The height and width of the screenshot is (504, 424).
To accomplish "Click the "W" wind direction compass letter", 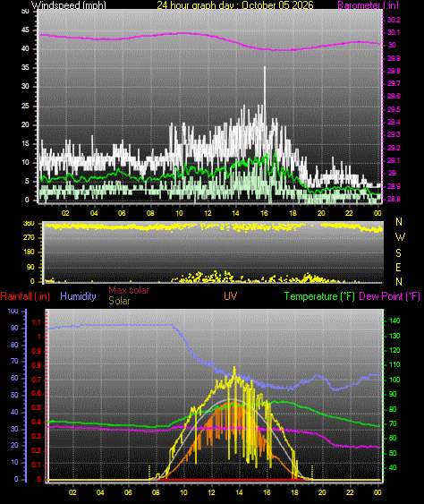I will click(x=400, y=237).
